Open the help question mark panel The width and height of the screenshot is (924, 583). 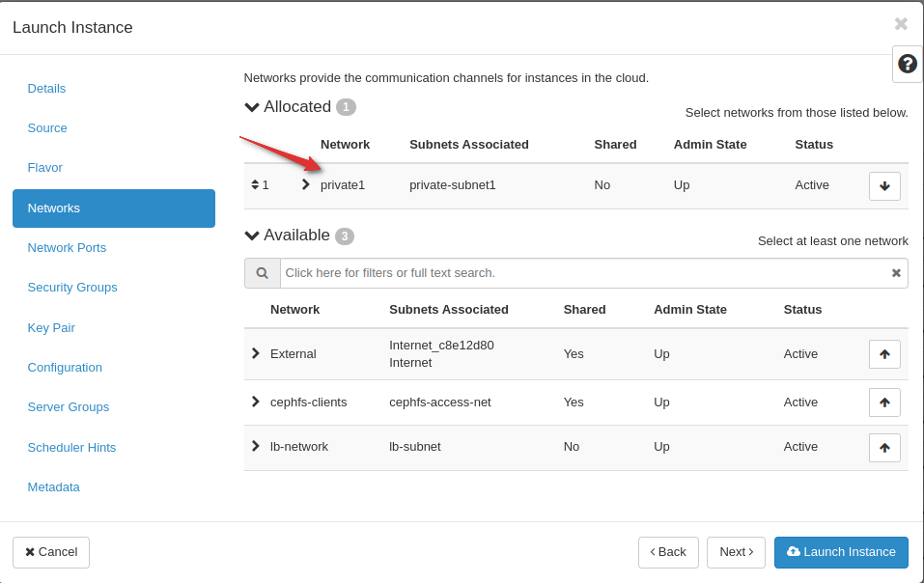[x=906, y=64]
